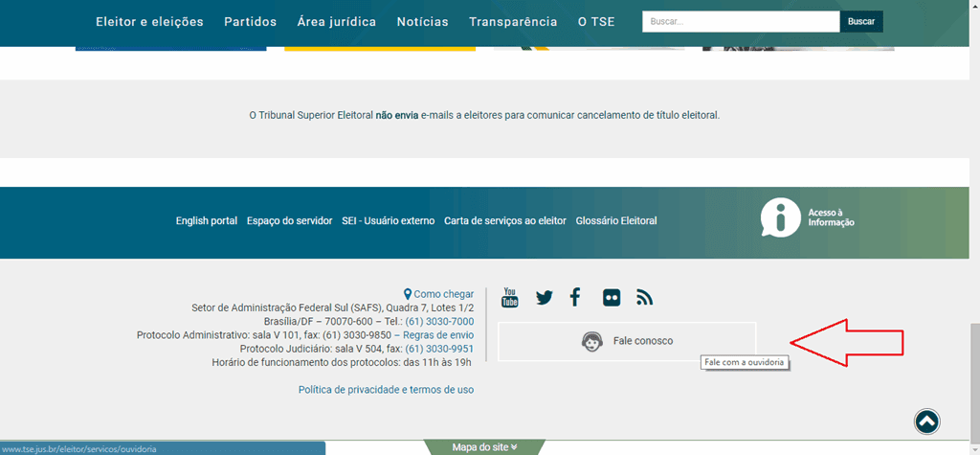This screenshot has width=980, height=455.
Task: Open Carta de serviços ao eleitor
Action: [x=505, y=221]
